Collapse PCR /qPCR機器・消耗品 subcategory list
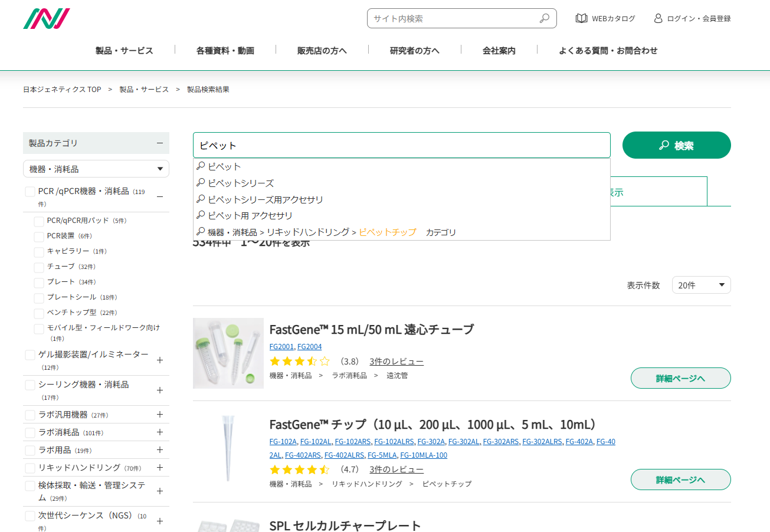The width and height of the screenshot is (770, 532). pyautogui.click(x=159, y=196)
